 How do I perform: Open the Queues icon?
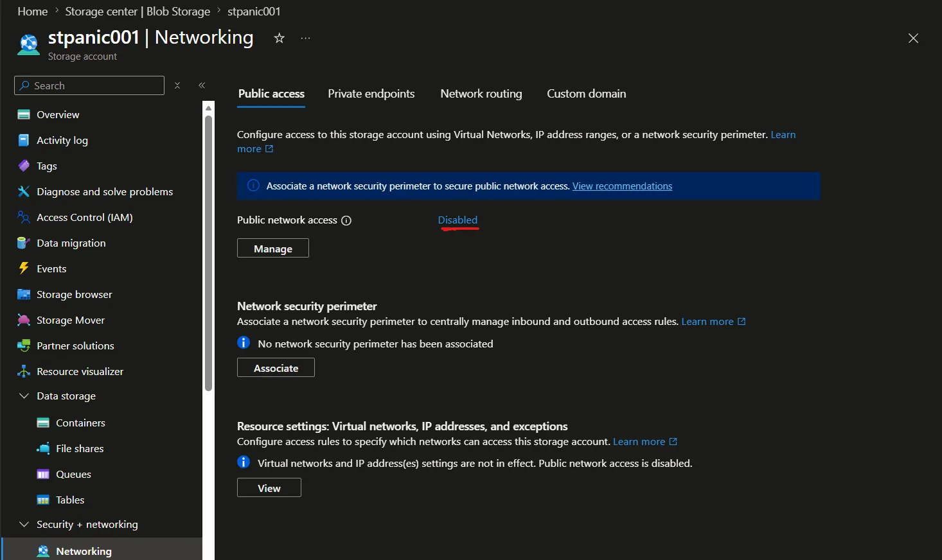click(x=43, y=474)
